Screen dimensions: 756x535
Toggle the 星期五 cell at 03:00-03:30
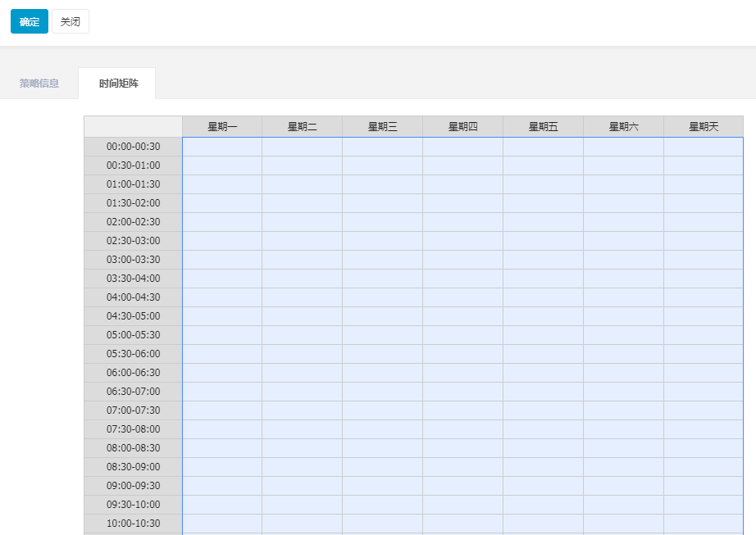pos(544,260)
